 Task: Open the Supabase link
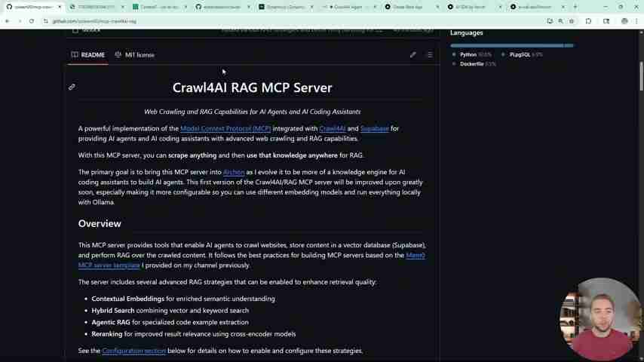(374, 129)
